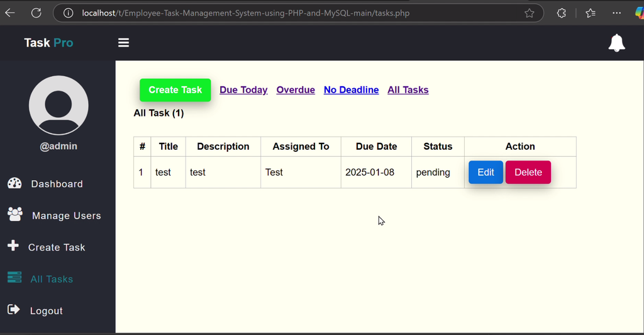Open browser extensions puzzle icon
The image size is (644, 335).
562,13
